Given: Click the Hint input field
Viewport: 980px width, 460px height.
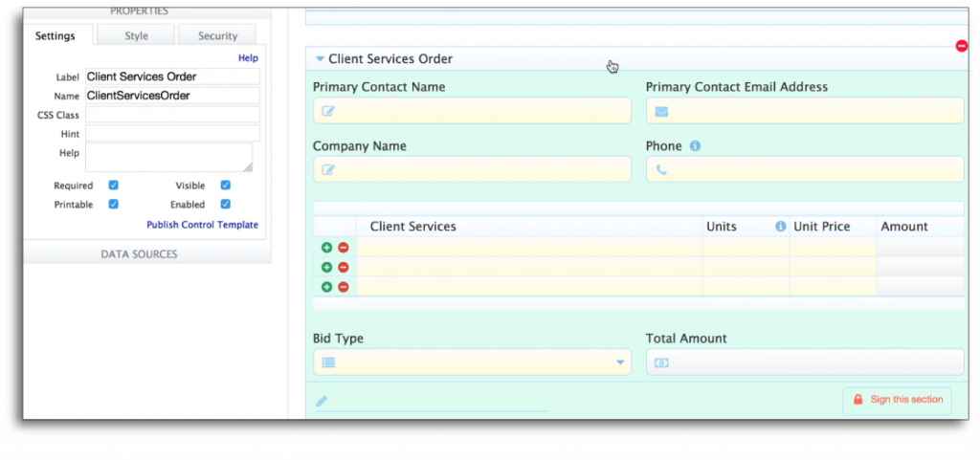Looking at the screenshot, I should [x=172, y=133].
